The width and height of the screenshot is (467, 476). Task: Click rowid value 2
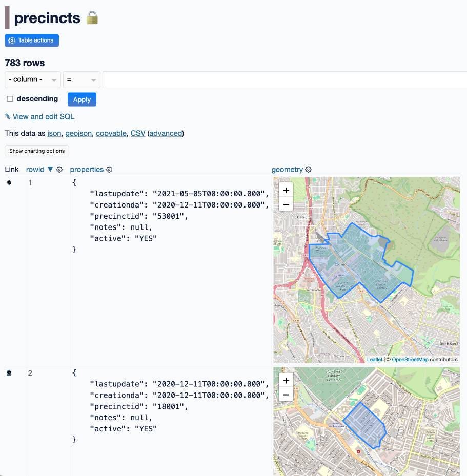(30, 373)
